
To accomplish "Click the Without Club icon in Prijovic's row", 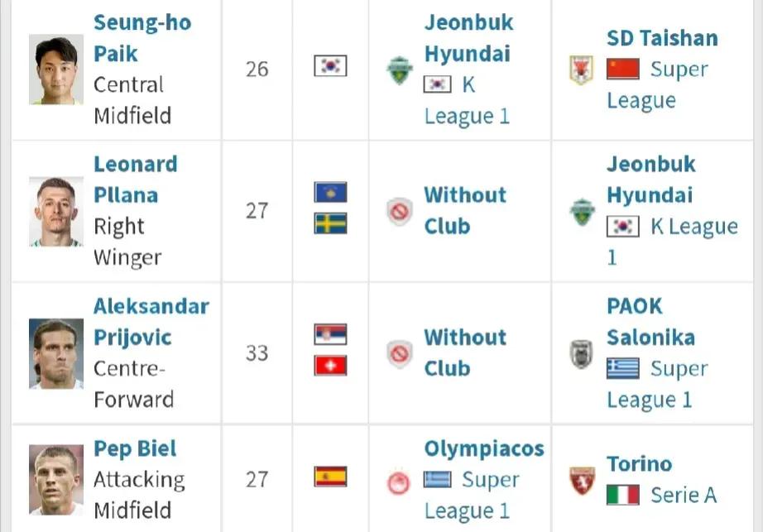I will [x=400, y=354].
